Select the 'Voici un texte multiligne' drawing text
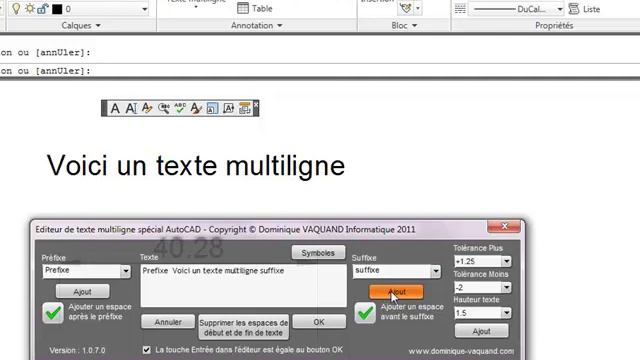Viewport: 640px width, 360px height. [x=196, y=165]
